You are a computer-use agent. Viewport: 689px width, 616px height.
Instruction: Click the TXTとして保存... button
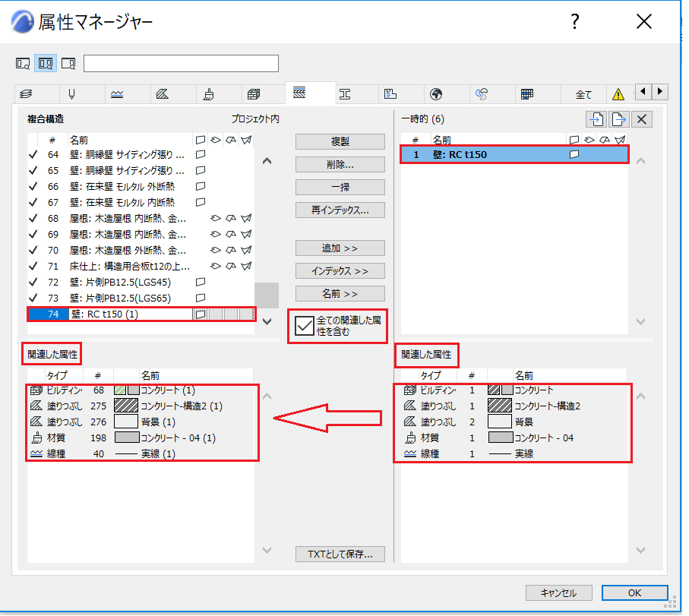tap(340, 554)
